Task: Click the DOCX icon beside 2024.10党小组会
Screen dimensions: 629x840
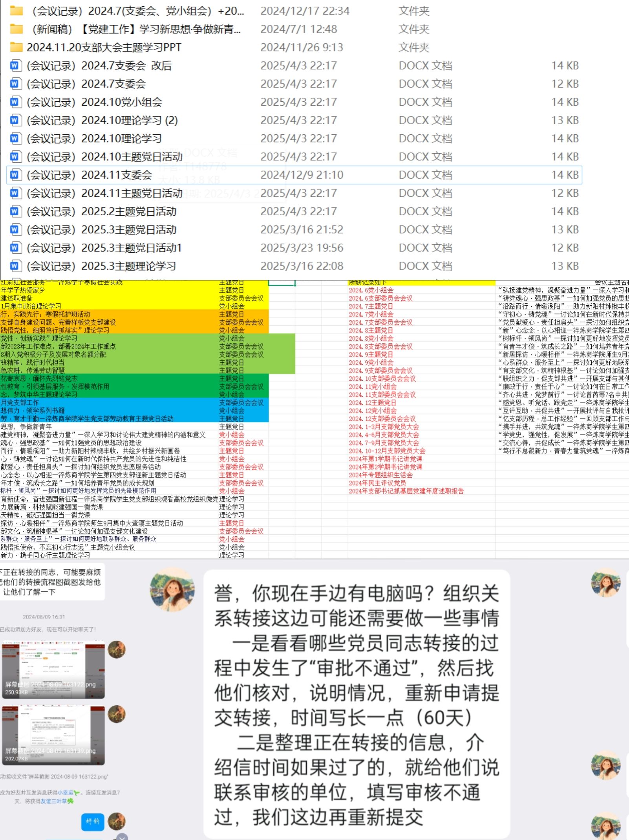Action: [x=15, y=102]
